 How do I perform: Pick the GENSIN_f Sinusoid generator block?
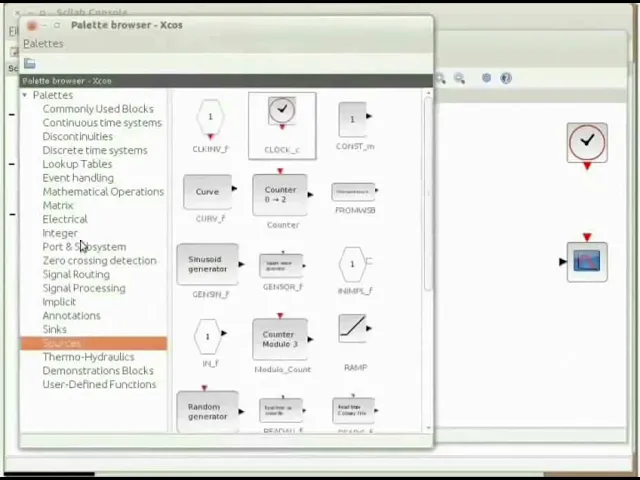pyautogui.click(x=210, y=264)
